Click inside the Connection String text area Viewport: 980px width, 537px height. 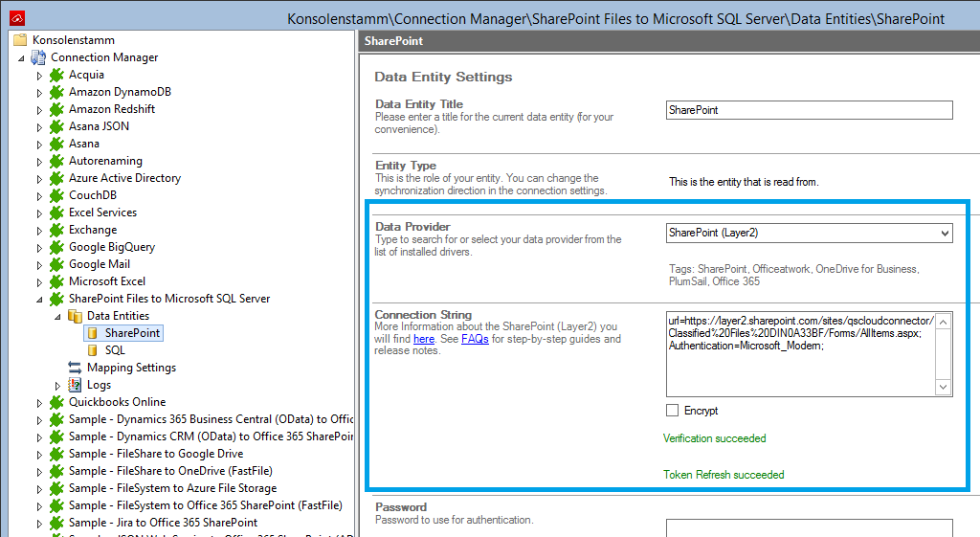(799, 369)
